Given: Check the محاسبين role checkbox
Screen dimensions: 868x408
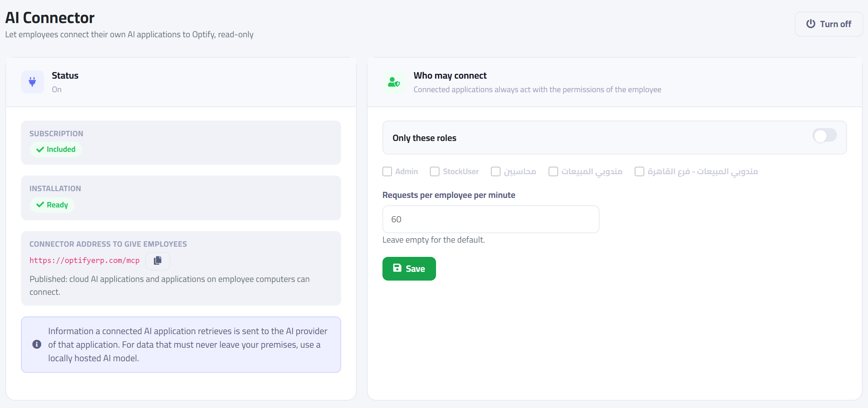Looking at the screenshot, I should click(x=496, y=171).
